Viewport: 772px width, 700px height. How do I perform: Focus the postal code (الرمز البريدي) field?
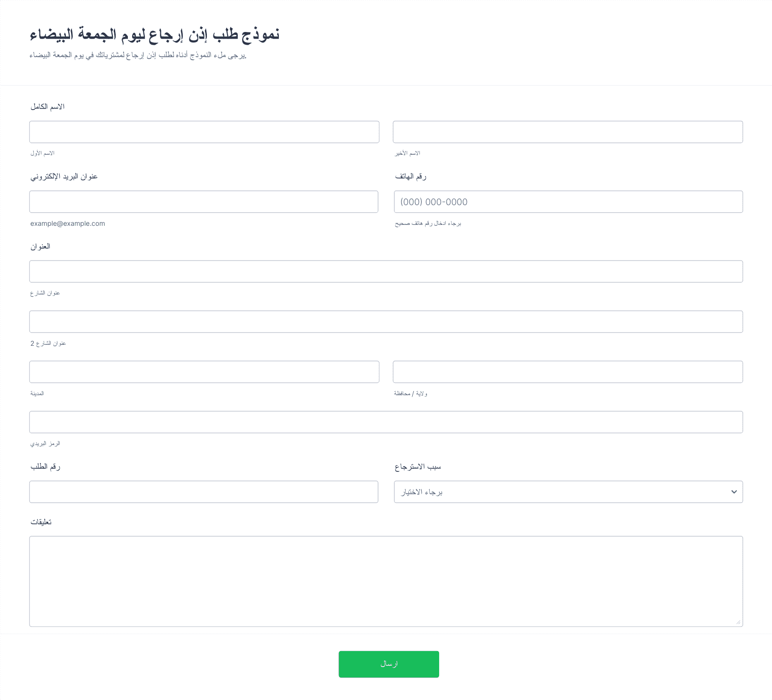[x=386, y=422]
